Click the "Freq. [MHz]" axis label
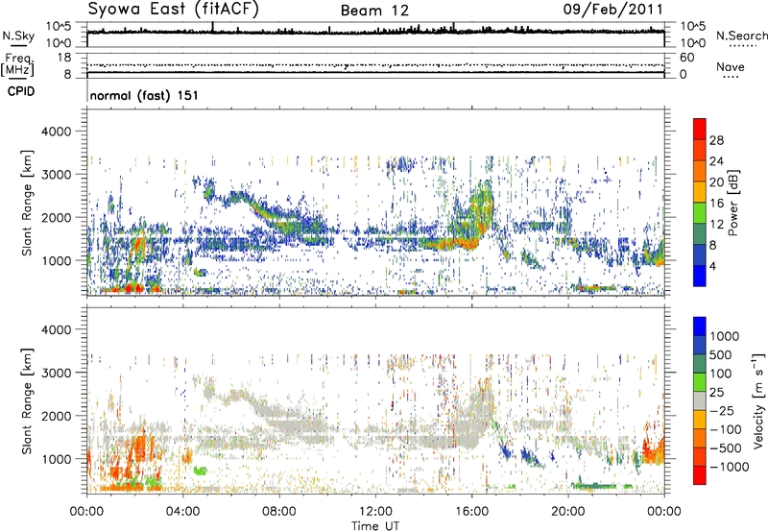Image resolution: width=768 pixels, height=532 pixels. 17,65
